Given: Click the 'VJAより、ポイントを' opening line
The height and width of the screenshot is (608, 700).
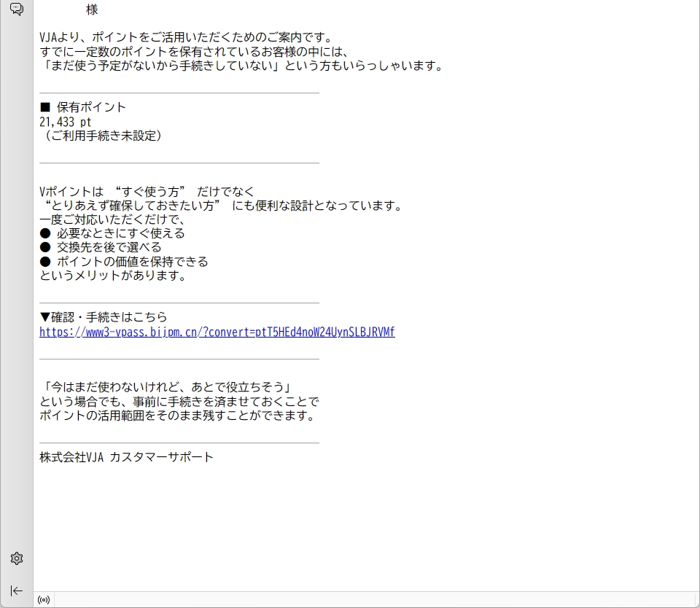Looking at the screenshot, I should click(x=186, y=37).
